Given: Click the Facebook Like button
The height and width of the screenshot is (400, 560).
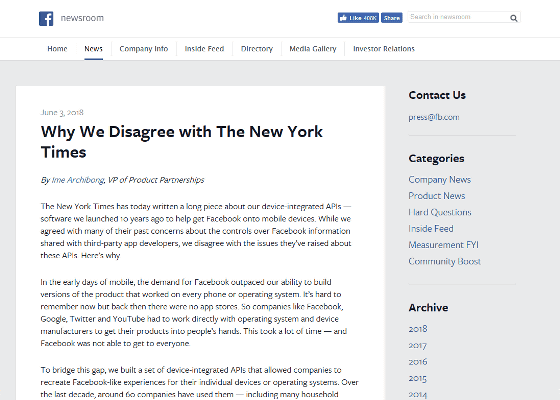Looking at the screenshot, I should point(358,18).
